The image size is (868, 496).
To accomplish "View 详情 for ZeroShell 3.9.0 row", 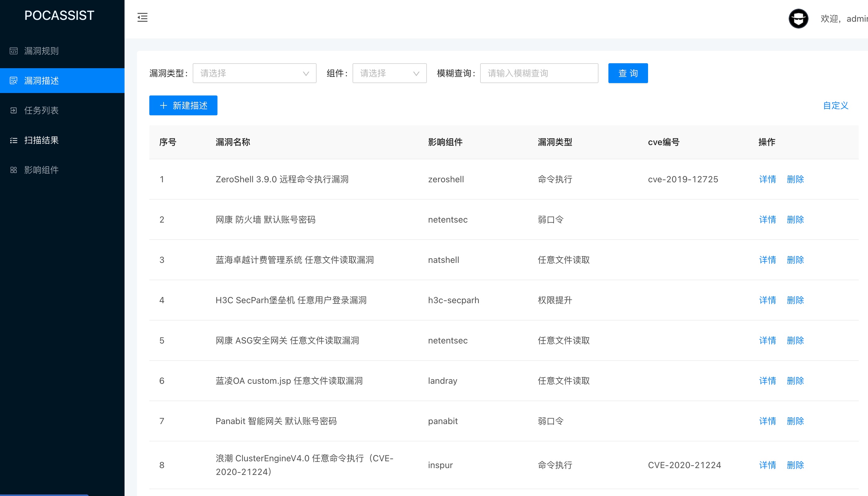I will [767, 179].
